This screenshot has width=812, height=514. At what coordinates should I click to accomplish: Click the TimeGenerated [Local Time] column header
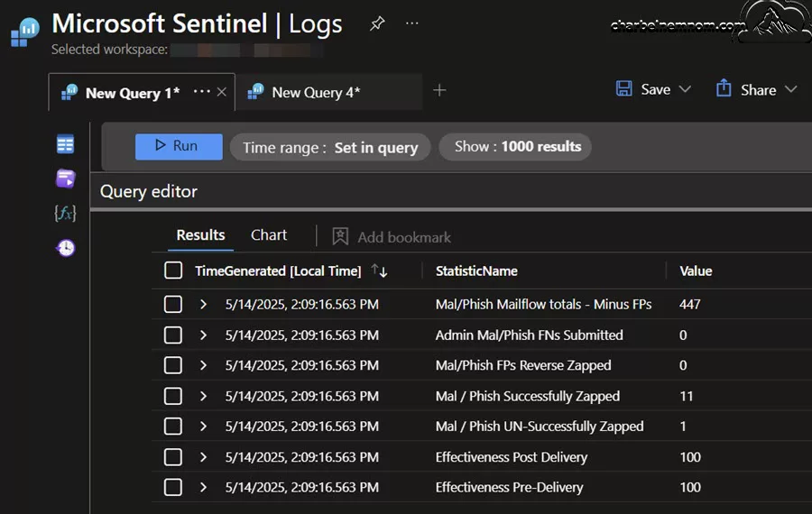[x=278, y=271]
